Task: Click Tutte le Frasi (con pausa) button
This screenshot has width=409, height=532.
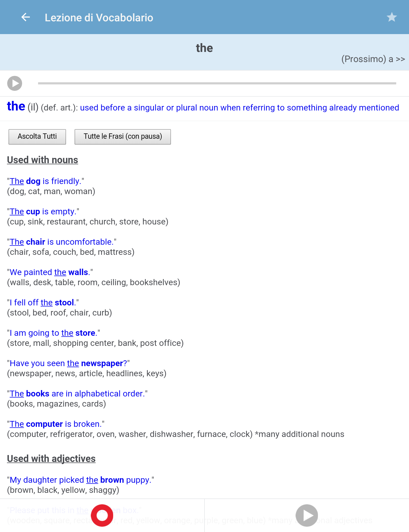Action: (123, 137)
